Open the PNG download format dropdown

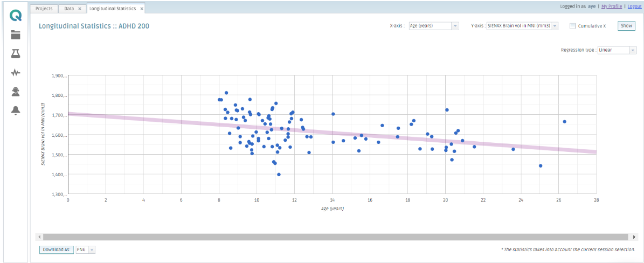(x=92, y=250)
